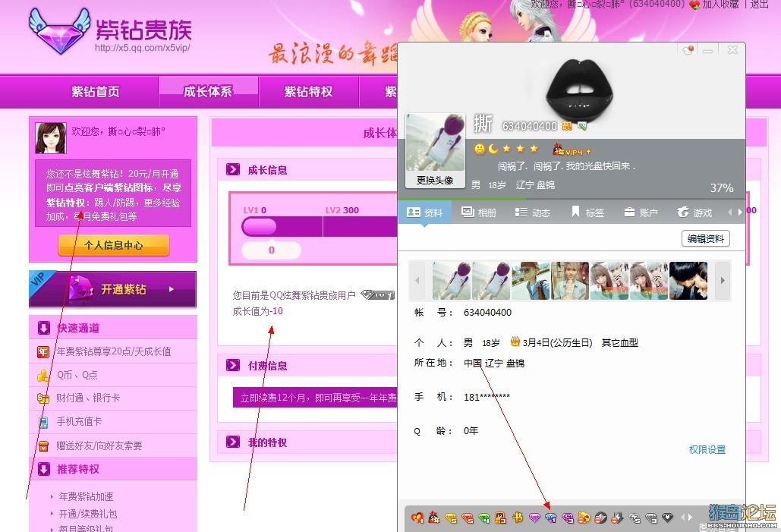The height and width of the screenshot is (532, 781).
Task: Open the QQ level smiley and stars indicator
Action: [x=506, y=149]
